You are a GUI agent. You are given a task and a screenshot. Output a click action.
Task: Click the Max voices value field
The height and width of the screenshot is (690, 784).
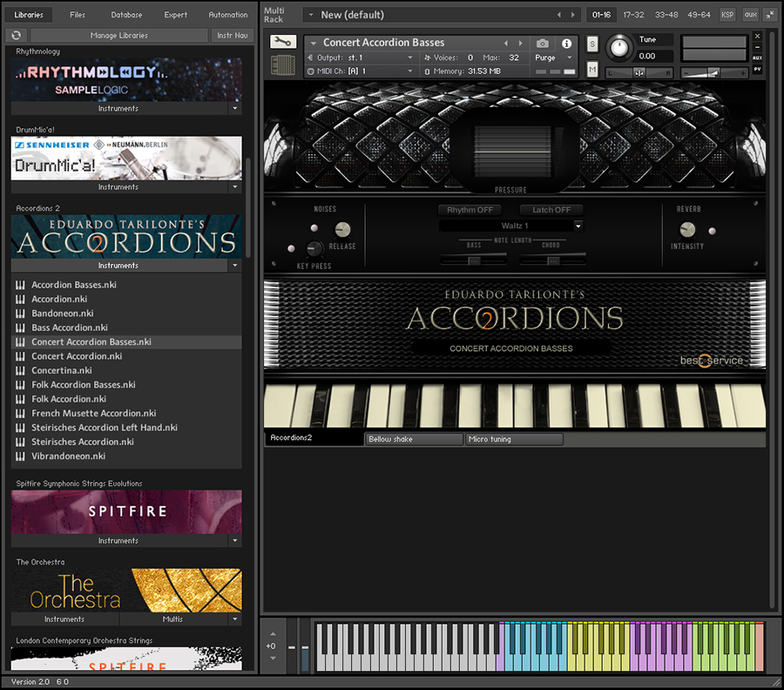[514, 57]
